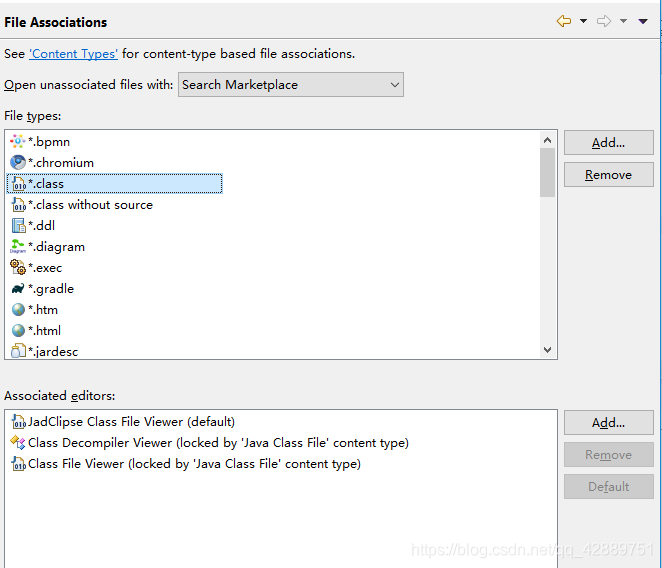Choose the *.html entry in list
Viewport: 662px width, 568px height.
pos(44,331)
